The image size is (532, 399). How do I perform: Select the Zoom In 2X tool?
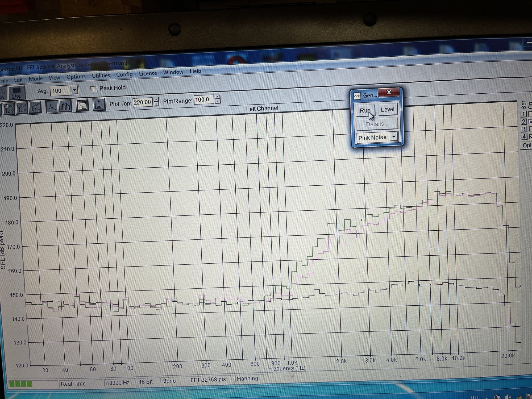tap(9, 108)
